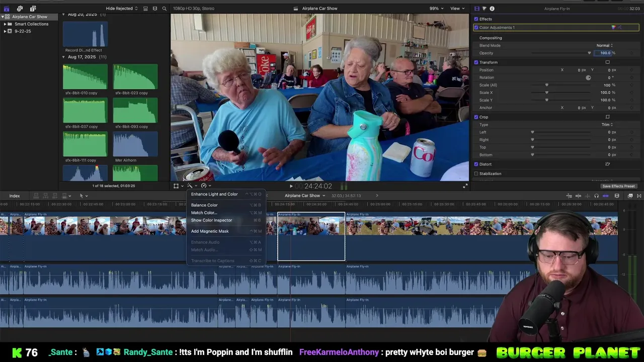Reset Rotation using its dial
The width and height of the screenshot is (644, 362).
(588, 78)
